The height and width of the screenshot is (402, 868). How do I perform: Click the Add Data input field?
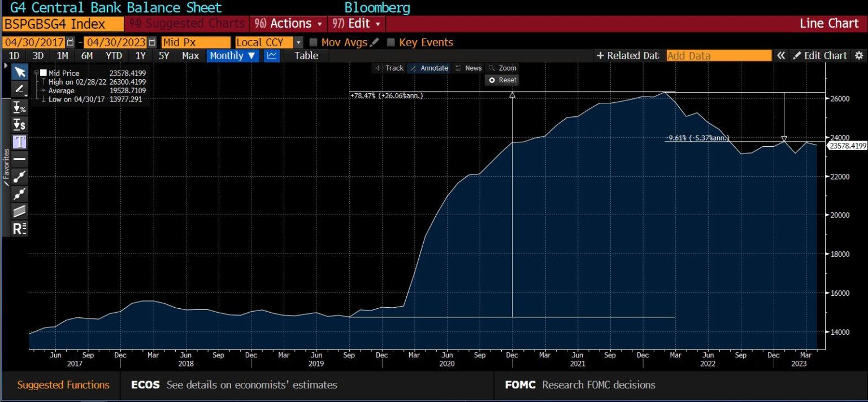point(718,55)
